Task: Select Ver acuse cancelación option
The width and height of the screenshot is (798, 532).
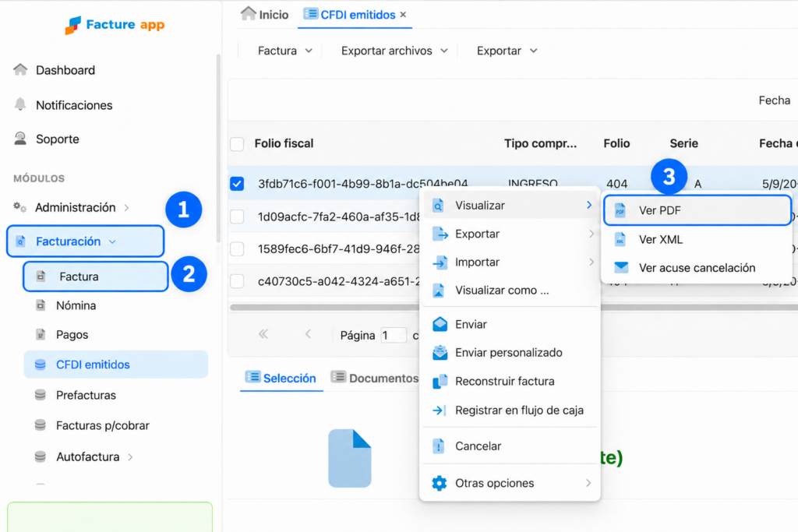Action: [x=697, y=267]
